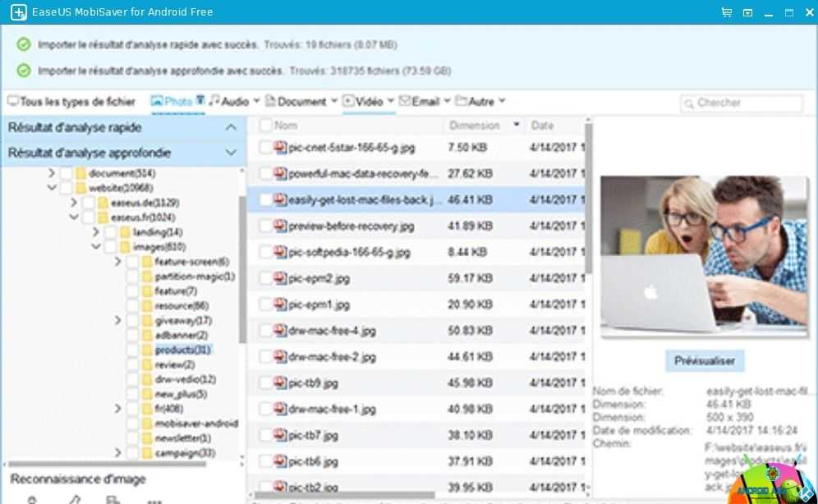Expand the feature-screen(6) tree node
This screenshot has height=504, width=818.
tap(118, 261)
